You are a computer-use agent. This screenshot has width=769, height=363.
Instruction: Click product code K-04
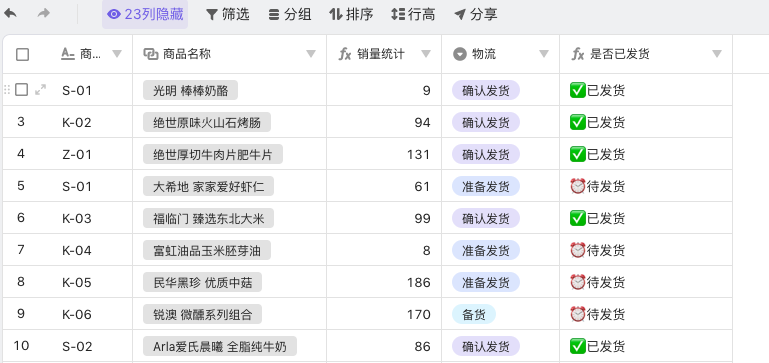tap(77, 250)
